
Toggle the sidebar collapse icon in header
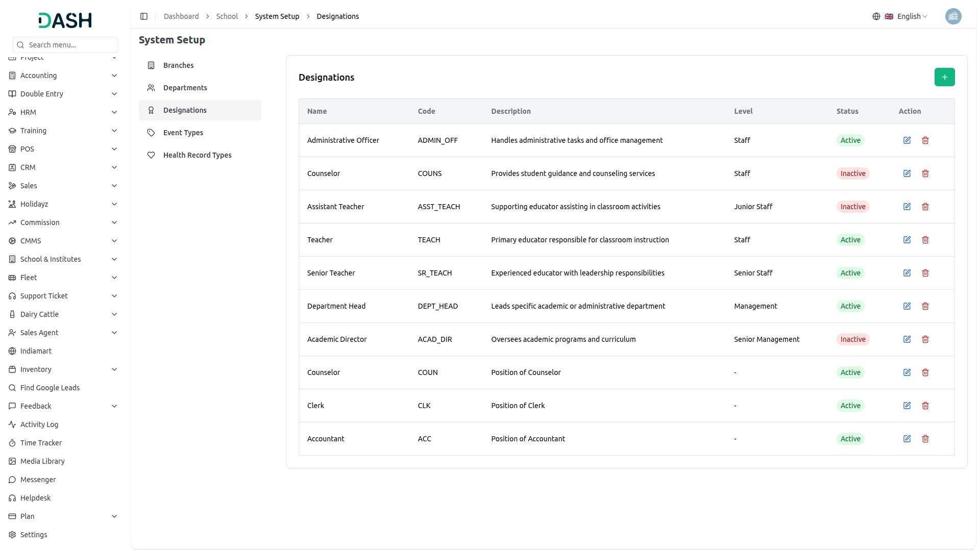(144, 16)
